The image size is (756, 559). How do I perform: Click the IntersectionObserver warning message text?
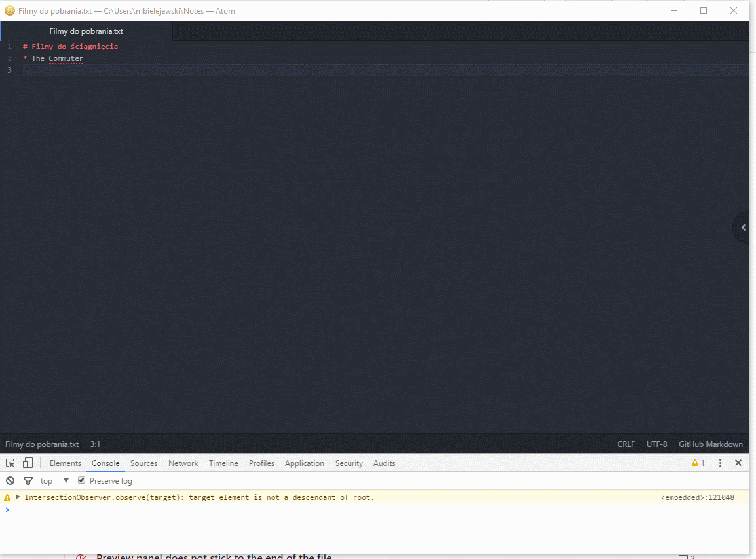(x=199, y=497)
